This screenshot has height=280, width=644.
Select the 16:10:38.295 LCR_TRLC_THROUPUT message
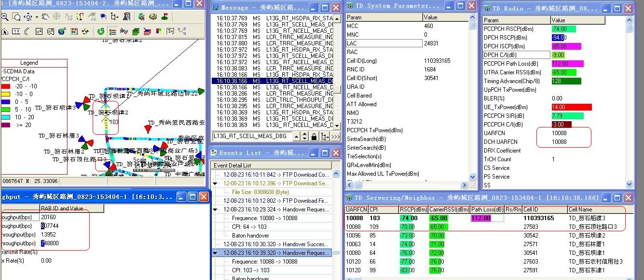[273, 100]
